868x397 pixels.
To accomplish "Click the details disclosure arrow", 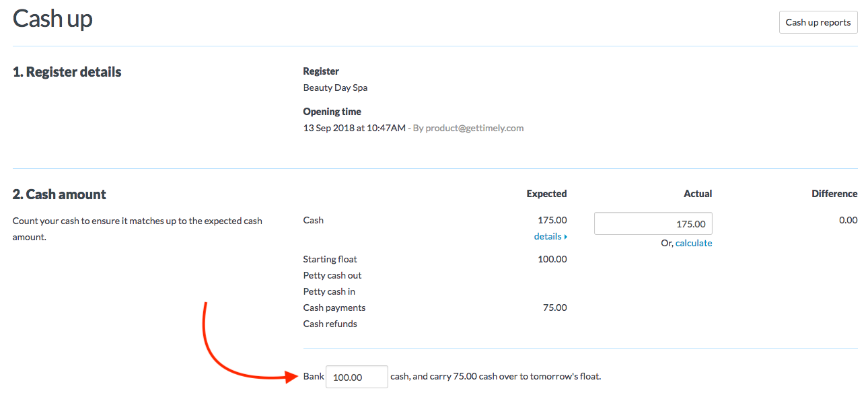I will click(x=565, y=236).
